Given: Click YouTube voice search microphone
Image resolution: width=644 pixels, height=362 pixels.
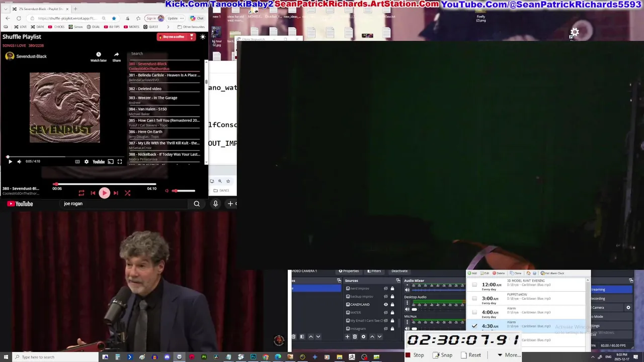Looking at the screenshot, I should (x=215, y=204).
